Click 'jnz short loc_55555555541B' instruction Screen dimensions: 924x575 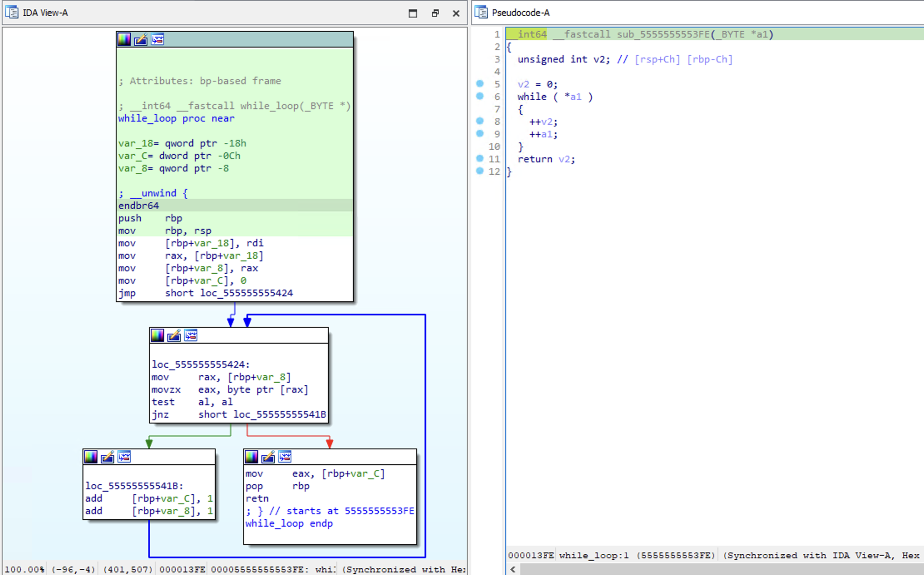pyautogui.click(x=239, y=414)
